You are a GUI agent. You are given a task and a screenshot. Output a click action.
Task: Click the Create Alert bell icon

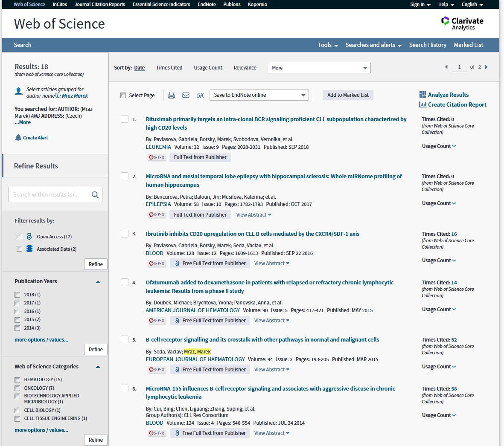click(x=18, y=138)
